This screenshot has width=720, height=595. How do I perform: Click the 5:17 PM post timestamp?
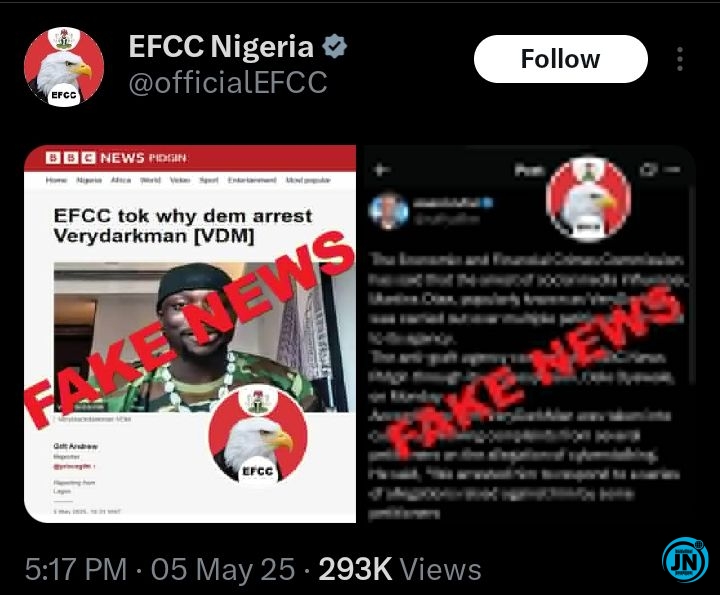[x=76, y=569]
